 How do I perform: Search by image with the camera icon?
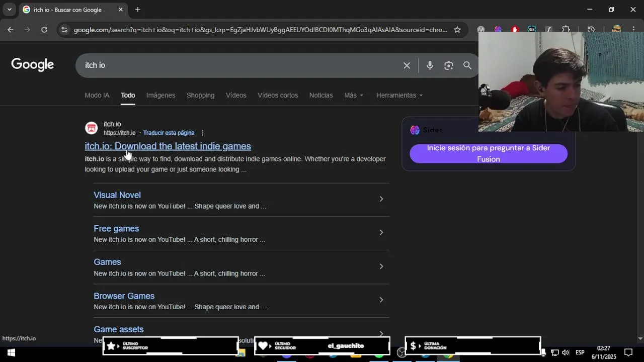pyautogui.click(x=449, y=65)
